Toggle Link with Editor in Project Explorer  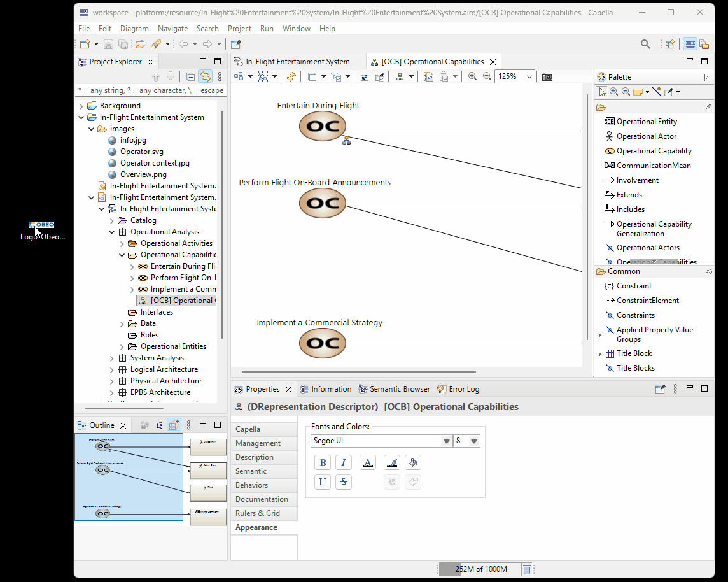tap(205, 76)
